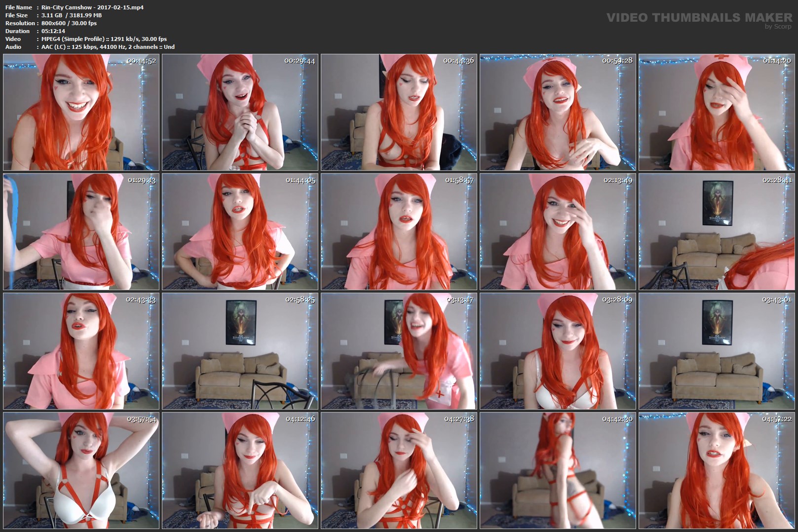Pick the frame marked 01:44:05

coord(240,231)
